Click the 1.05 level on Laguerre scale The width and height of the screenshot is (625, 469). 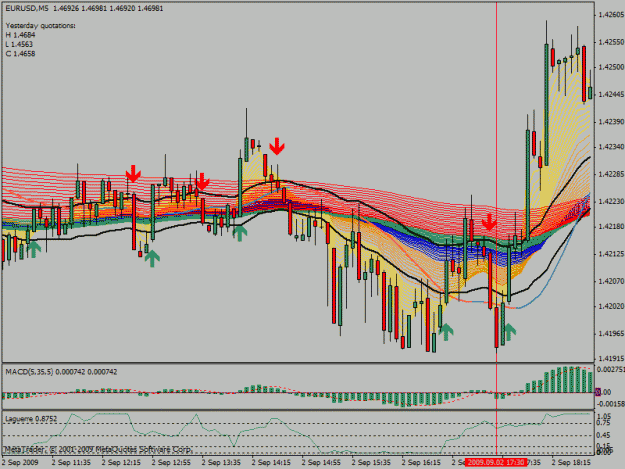[x=605, y=416]
